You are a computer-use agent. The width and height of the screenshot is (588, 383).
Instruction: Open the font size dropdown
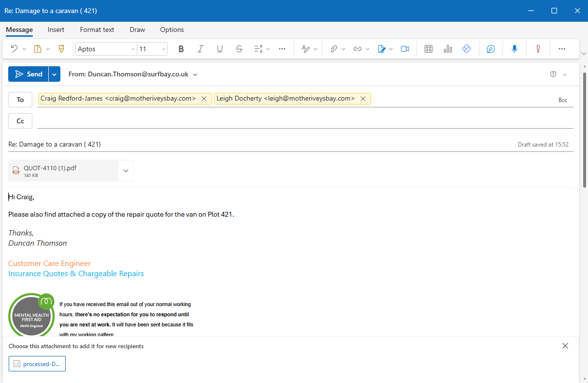click(164, 49)
